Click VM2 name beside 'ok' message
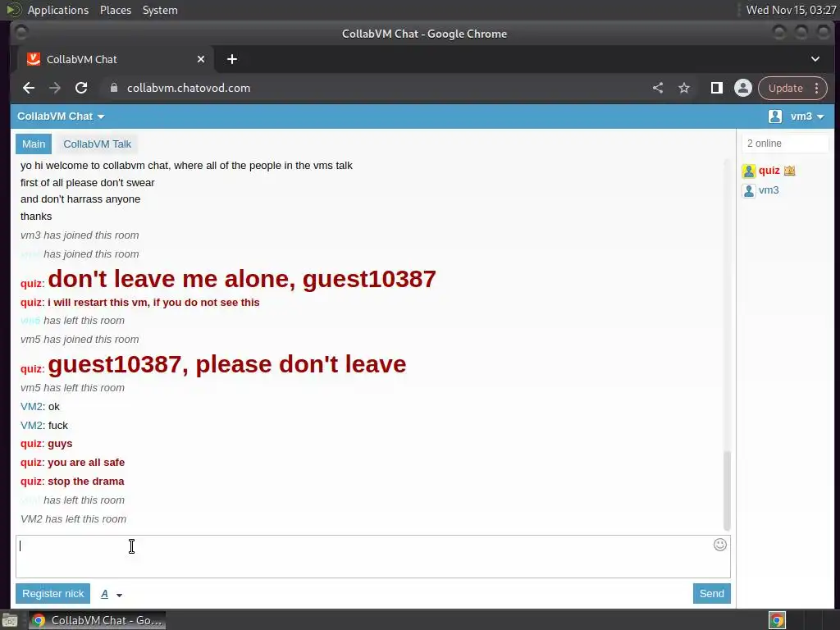 coord(32,407)
